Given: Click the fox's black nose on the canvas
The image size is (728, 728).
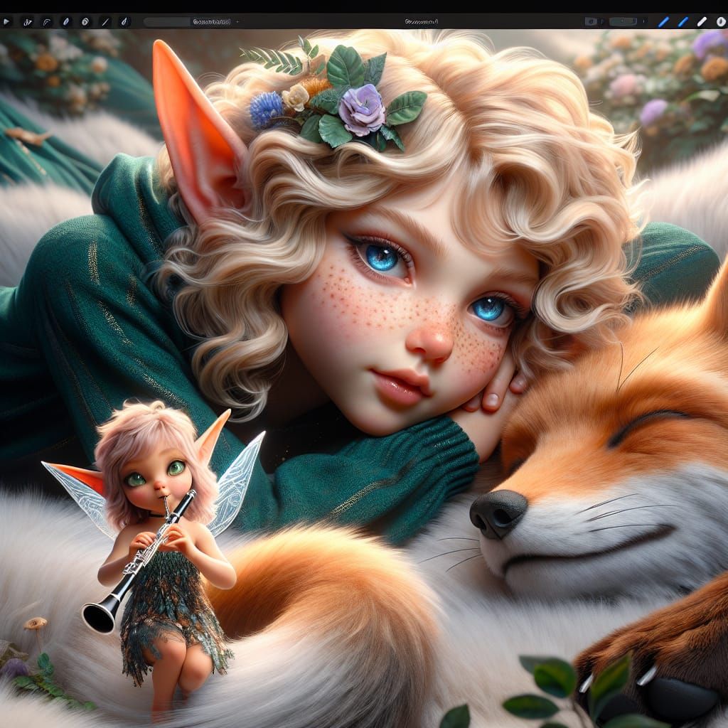Looking at the screenshot, I should tap(498, 510).
